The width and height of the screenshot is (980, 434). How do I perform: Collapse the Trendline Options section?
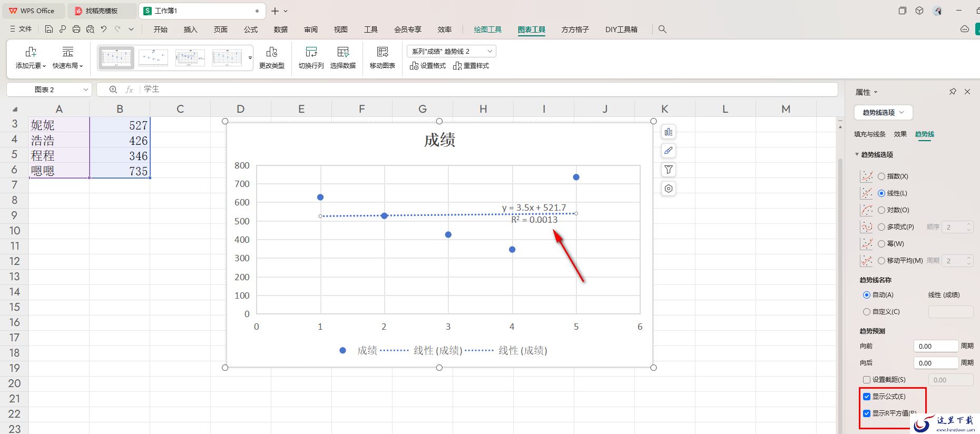click(x=857, y=154)
